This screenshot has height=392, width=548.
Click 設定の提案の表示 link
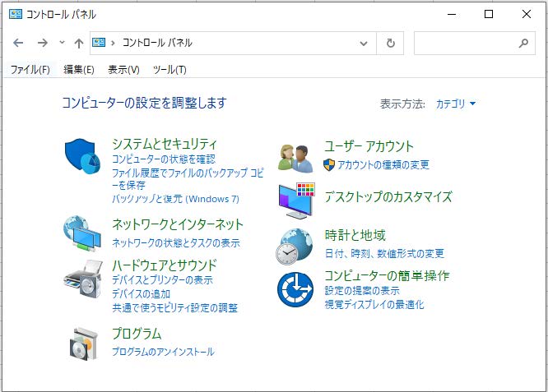[362, 290]
